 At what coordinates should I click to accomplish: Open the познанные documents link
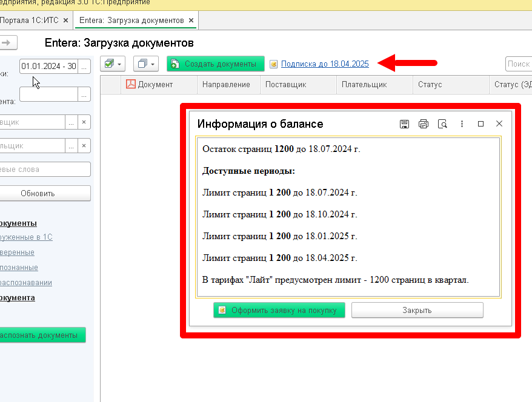point(19,268)
